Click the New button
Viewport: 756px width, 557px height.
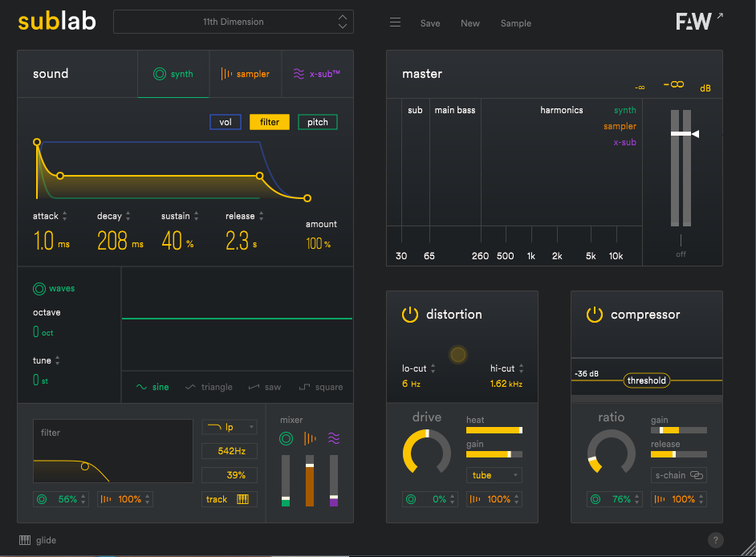pyautogui.click(x=470, y=23)
